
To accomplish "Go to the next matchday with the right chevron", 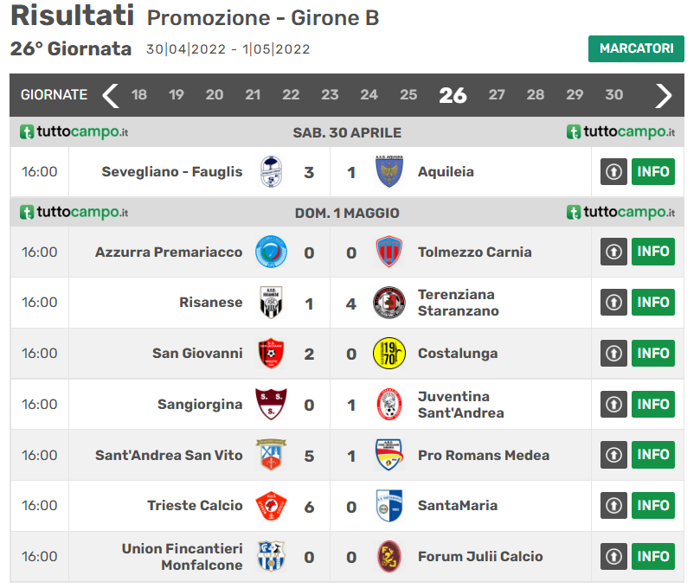I will coord(663,95).
